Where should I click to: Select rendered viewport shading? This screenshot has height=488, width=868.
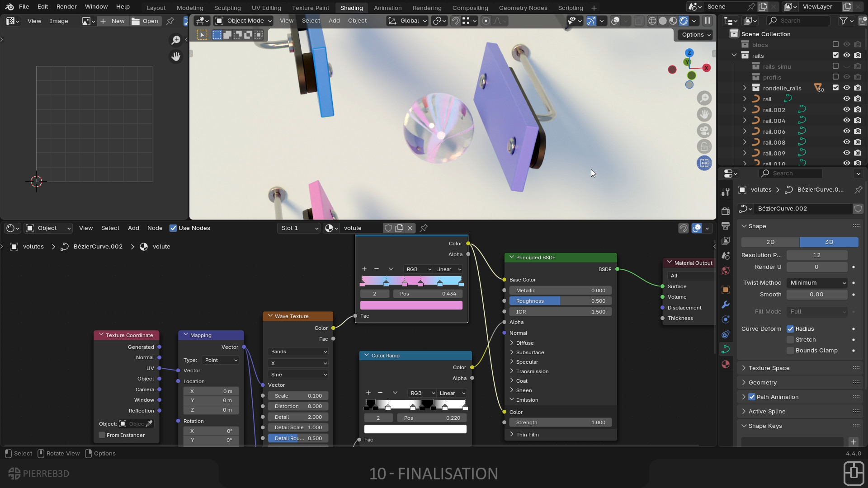(684, 21)
